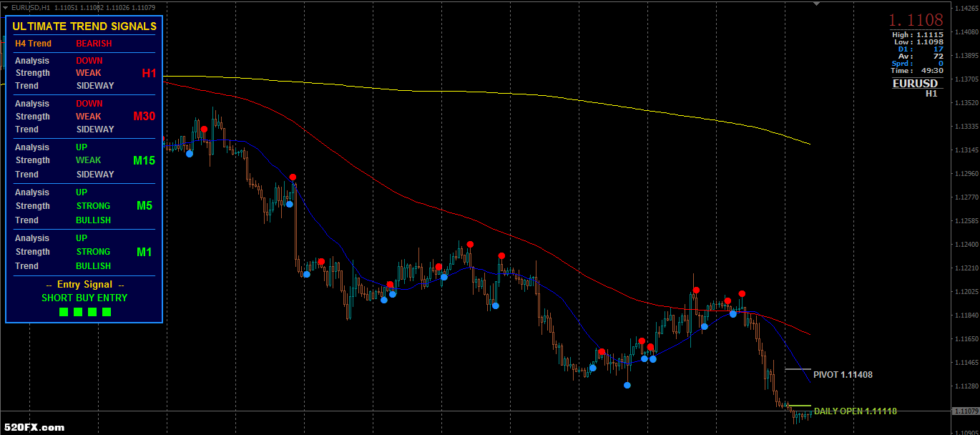This screenshot has width=980, height=435.
Task: Click the green WEAK strength in M15 section
Action: 89,160
